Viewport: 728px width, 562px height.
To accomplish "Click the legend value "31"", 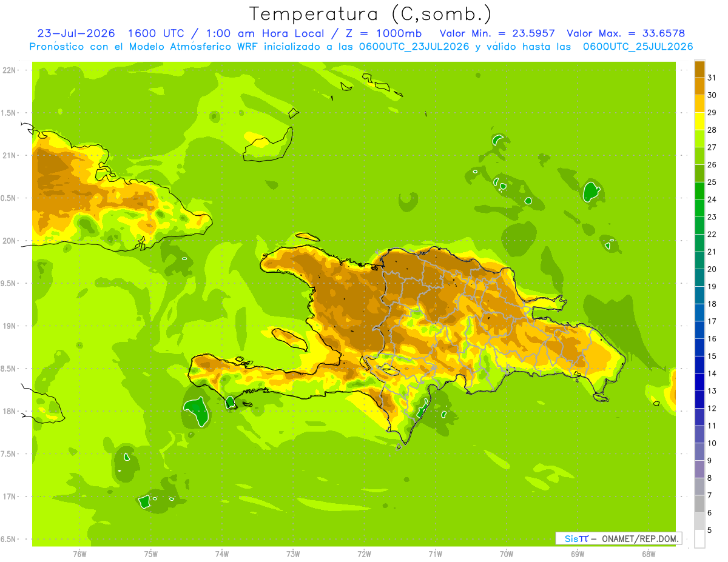I will (712, 77).
